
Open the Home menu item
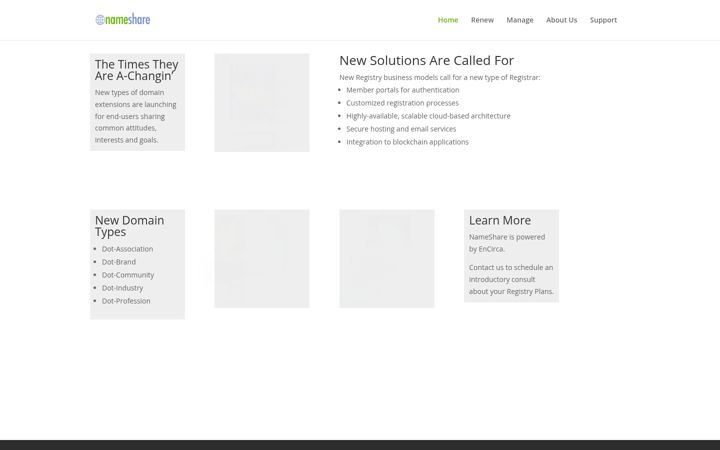pyautogui.click(x=448, y=20)
